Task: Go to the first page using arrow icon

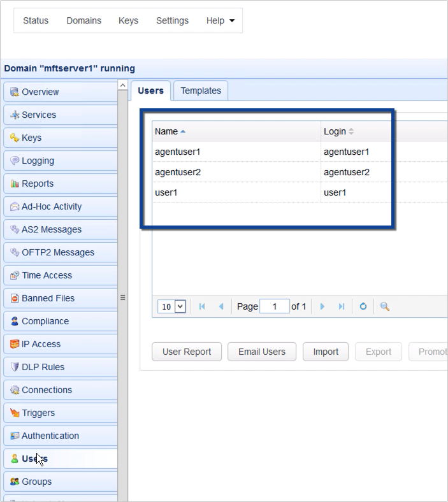Action: (x=202, y=306)
